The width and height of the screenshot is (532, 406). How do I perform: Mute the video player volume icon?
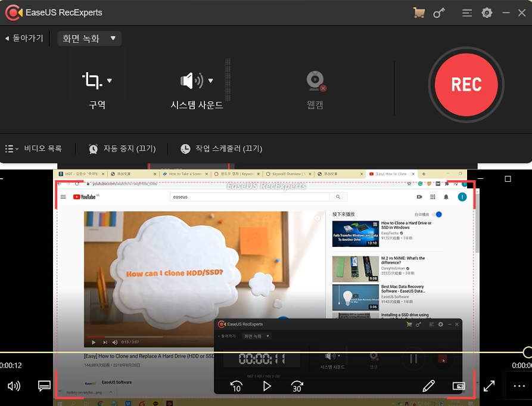(x=14, y=386)
